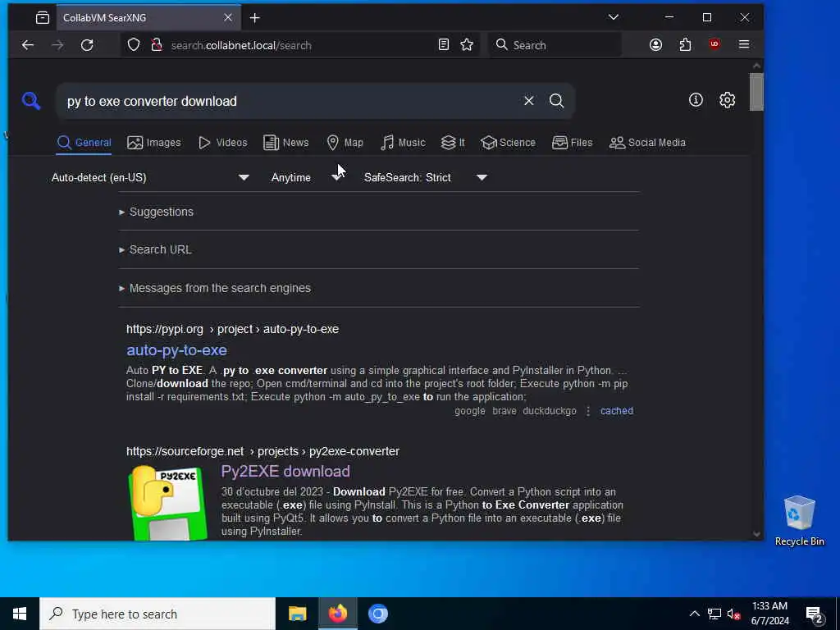Open the Firefox hamburger menu
840x630 pixels.
[744, 45]
